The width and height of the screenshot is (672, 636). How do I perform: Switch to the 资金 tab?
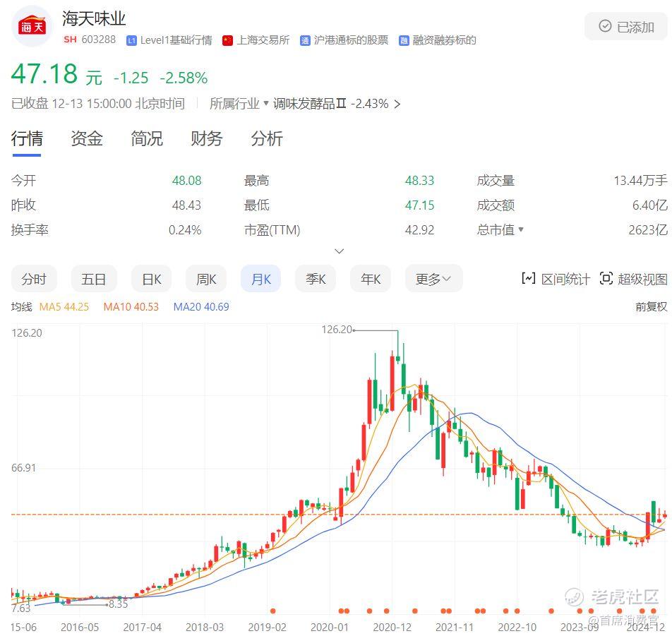click(x=87, y=139)
